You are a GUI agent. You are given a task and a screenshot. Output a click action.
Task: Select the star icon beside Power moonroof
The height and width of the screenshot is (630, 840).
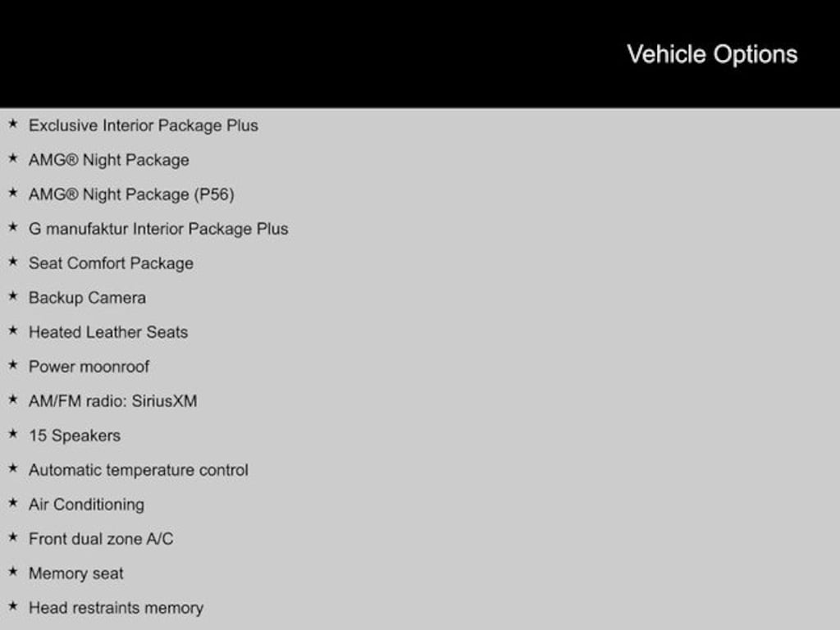click(12, 366)
